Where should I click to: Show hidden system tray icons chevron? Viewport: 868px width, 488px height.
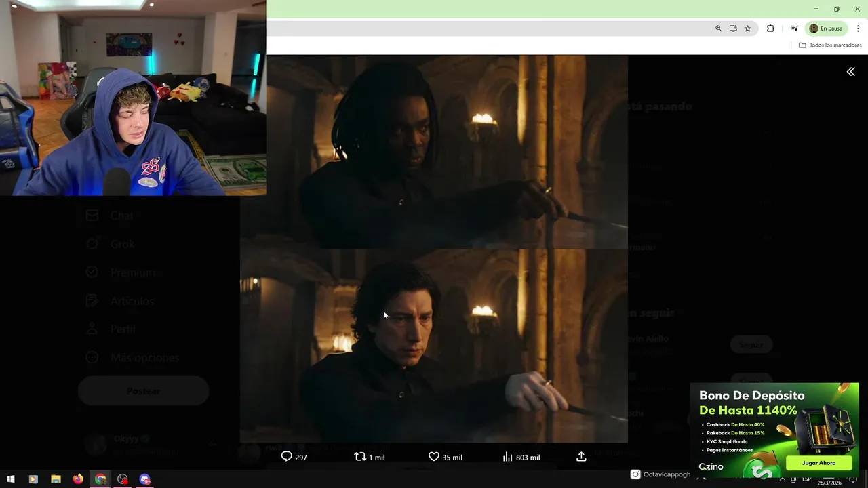click(x=782, y=479)
